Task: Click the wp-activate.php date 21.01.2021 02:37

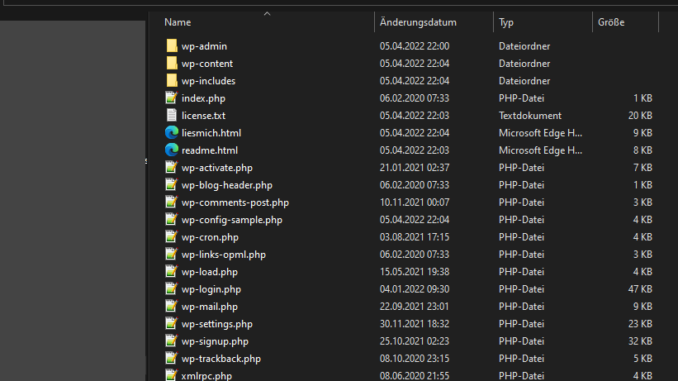Action: click(414, 168)
